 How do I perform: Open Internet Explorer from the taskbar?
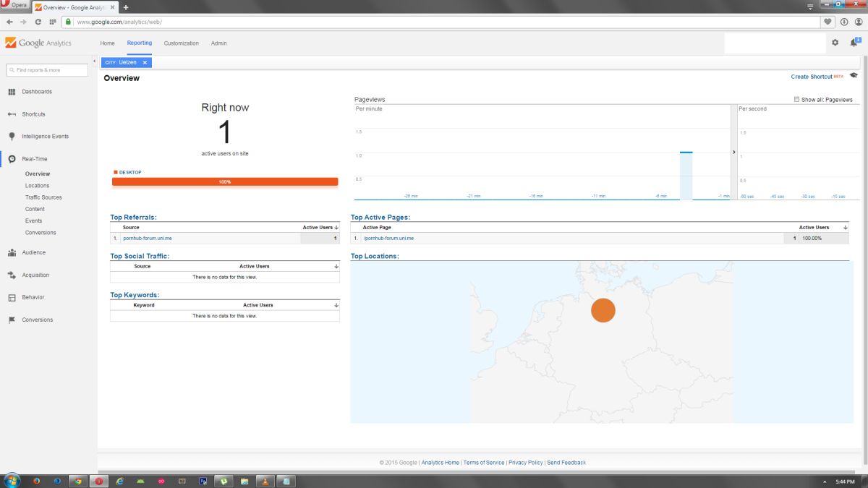pyautogui.click(x=120, y=481)
